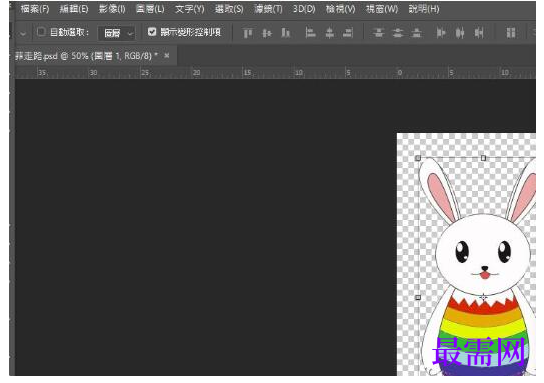Open the 視窗(W) menu
The width and height of the screenshot is (544, 383).
click(x=382, y=9)
